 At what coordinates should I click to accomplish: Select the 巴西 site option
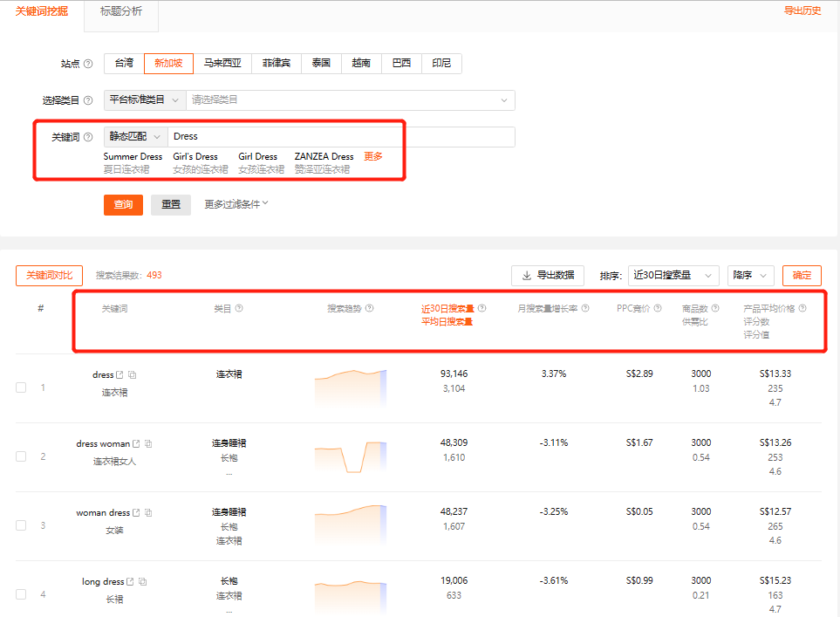point(402,63)
